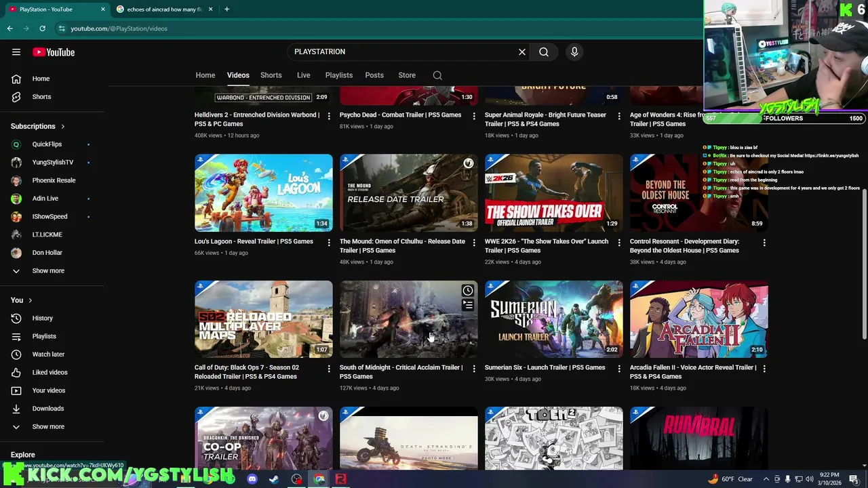Click the search magnifier button
Image resolution: width=868 pixels, height=488 pixels.
[544, 52]
